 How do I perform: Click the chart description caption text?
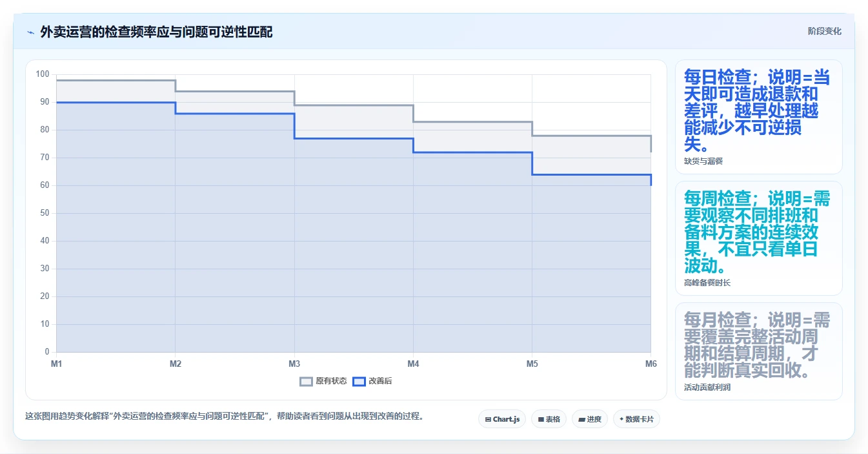pyautogui.click(x=225, y=417)
